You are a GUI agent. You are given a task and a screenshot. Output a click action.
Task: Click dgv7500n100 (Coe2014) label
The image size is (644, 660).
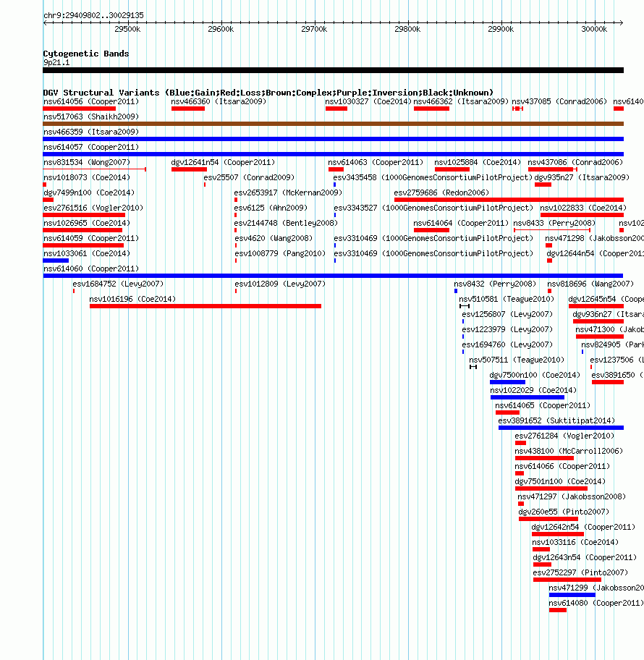[x=535, y=374]
